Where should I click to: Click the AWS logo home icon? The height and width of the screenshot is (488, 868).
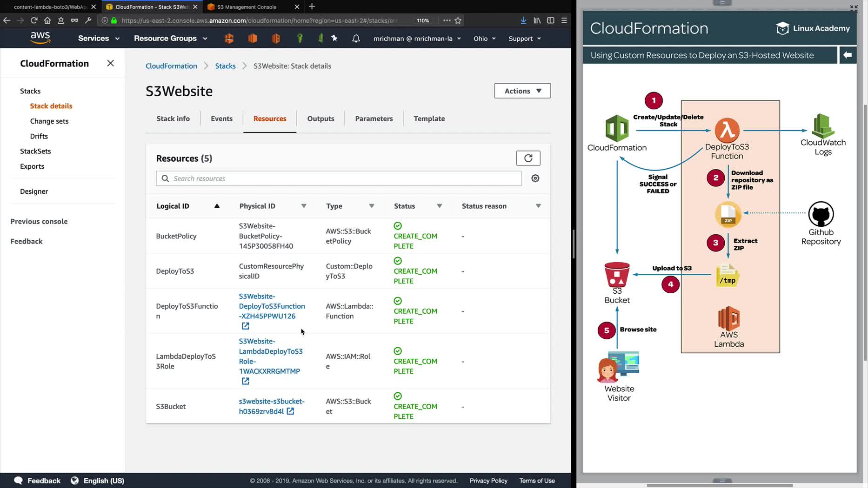coord(40,38)
